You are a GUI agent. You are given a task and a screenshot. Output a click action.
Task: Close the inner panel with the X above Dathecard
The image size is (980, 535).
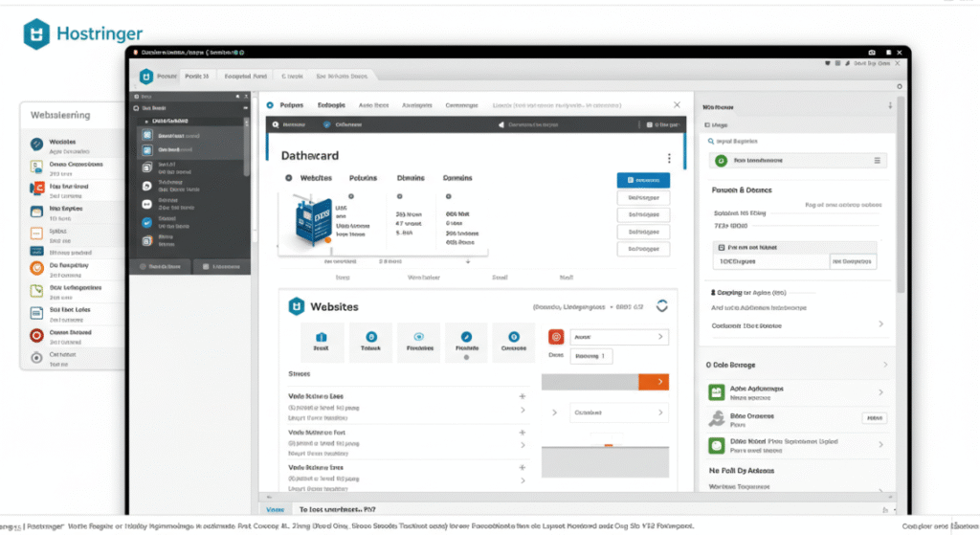(677, 105)
